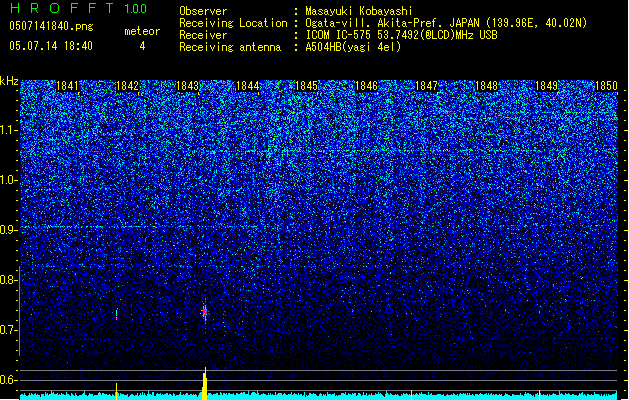Click the 0.7 kHz frequency label

[8, 330]
